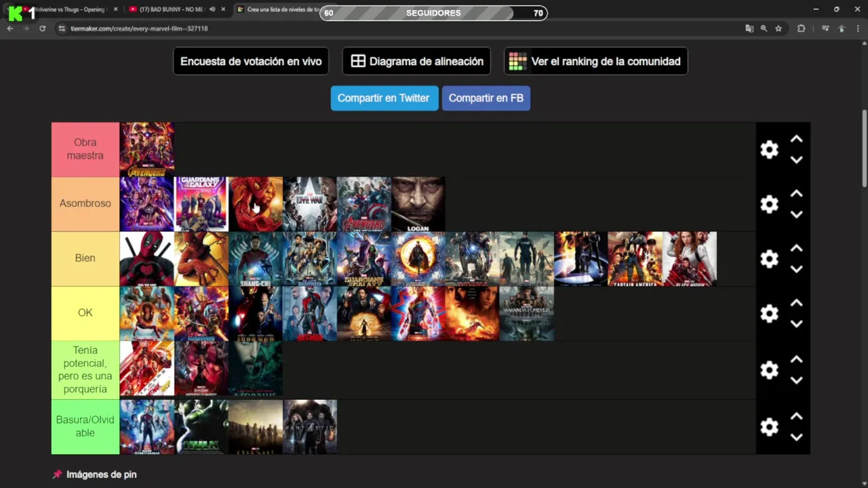This screenshot has height=488, width=868.
Task: Select Obra maestra tier label
Action: 85,149
